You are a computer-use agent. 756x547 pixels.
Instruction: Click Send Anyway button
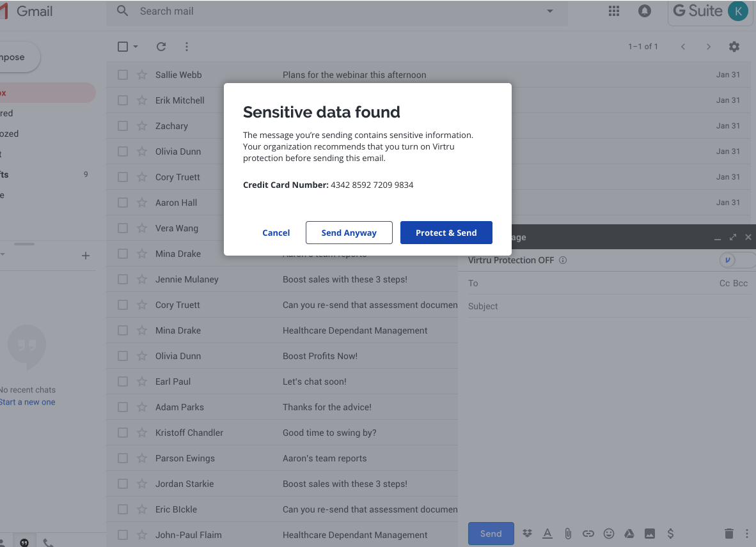(349, 233)
